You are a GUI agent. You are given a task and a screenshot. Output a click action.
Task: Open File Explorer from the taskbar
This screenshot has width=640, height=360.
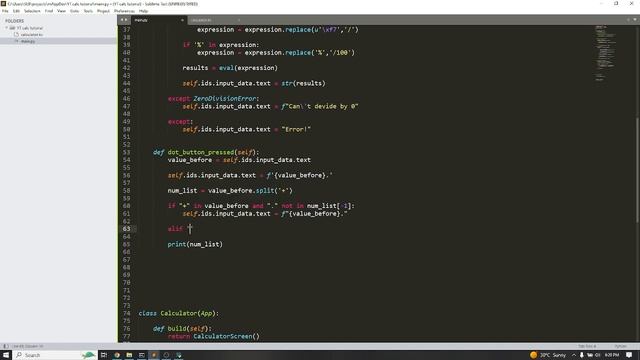(129, 355)
